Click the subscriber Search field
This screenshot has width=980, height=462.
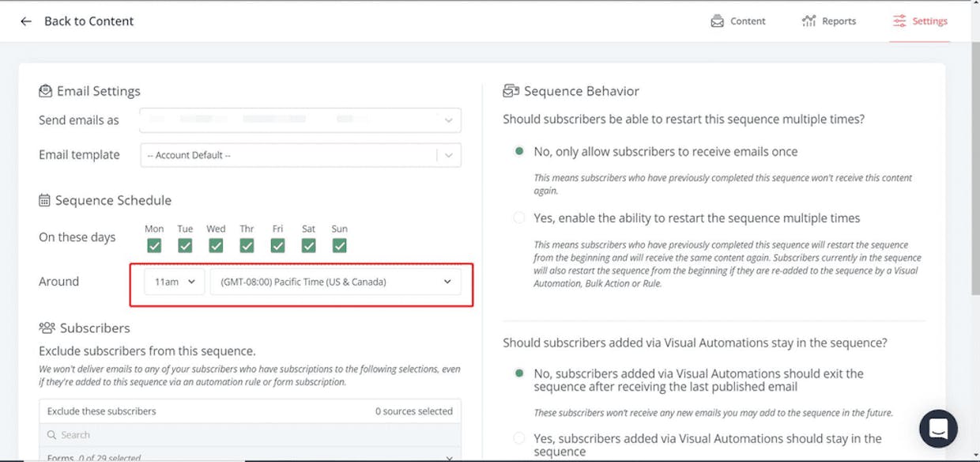tap(250, 434)
